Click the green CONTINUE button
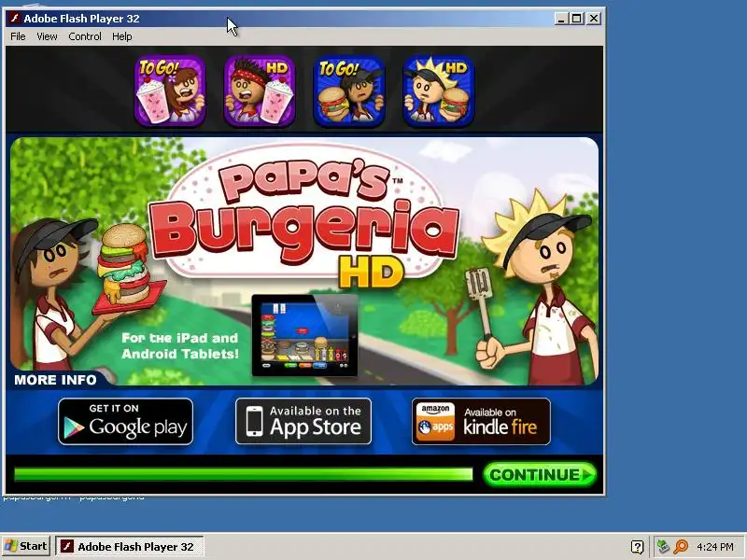 click(540, 475)
